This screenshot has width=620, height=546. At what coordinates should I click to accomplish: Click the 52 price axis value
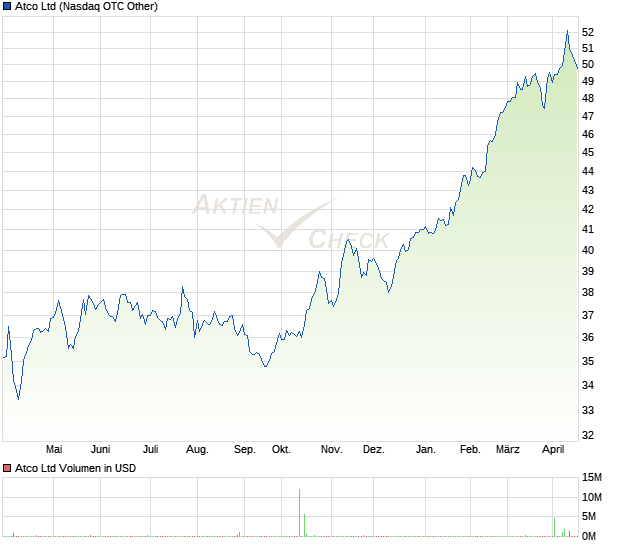pyautogui.click(x=588, y=32)
